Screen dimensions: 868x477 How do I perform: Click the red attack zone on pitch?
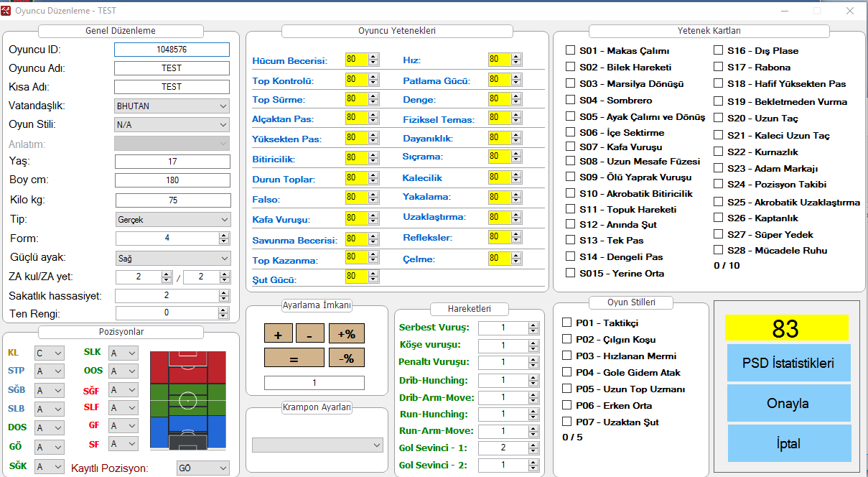click(x=187, y=368)
